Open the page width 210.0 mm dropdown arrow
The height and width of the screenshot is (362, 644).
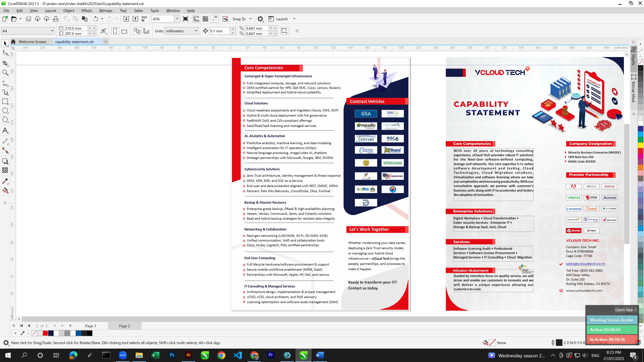pos(90,28)
